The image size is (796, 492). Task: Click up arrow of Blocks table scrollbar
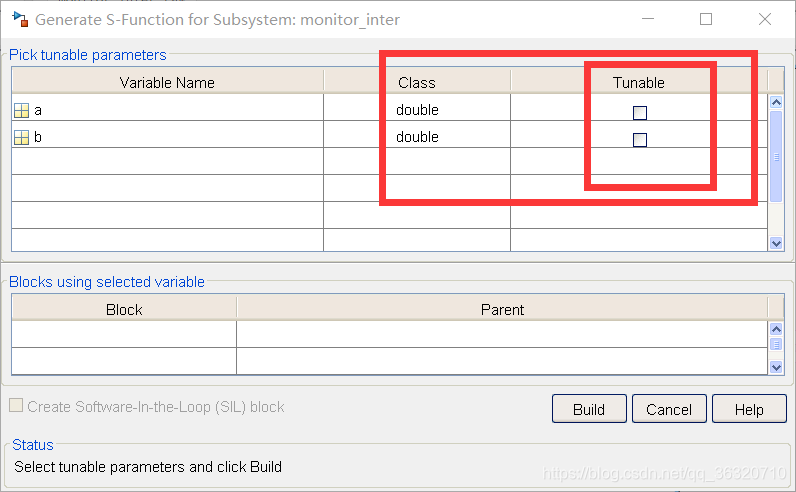776,330
